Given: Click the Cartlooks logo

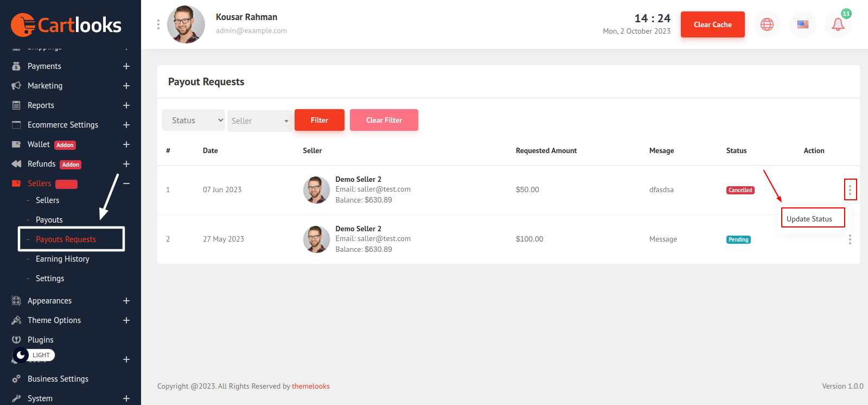Looking at the screenshot, I should pyautogui.click(x=66, y=25).
